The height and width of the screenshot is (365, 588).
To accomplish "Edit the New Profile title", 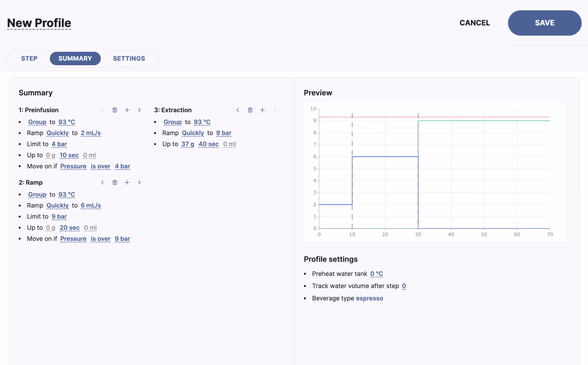I will coord(39,23).
